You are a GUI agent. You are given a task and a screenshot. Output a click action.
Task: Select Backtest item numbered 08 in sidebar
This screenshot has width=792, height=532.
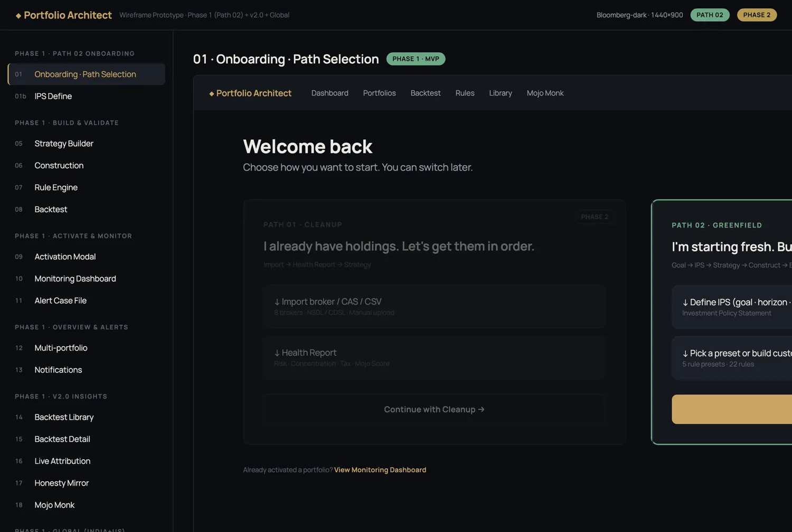click(87, 210)
